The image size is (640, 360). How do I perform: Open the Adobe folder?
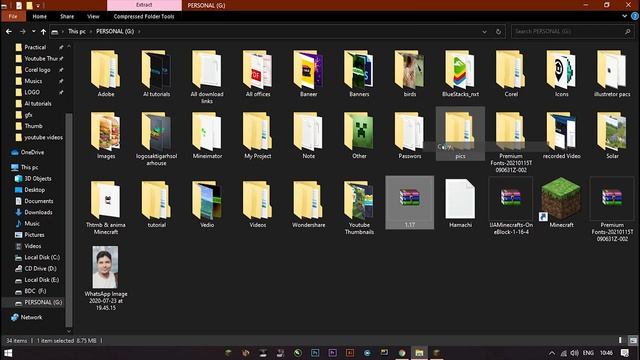[105, 73]
